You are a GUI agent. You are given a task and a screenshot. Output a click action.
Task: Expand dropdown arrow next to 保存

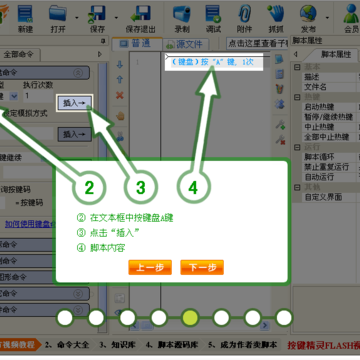coord(116,17)
